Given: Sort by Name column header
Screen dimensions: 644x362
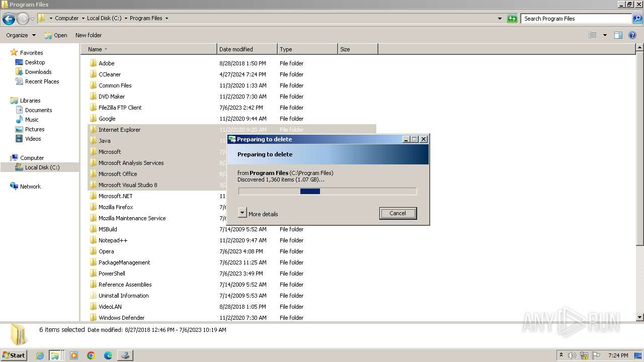Looking at the screenshot, I should click(149, 49).
